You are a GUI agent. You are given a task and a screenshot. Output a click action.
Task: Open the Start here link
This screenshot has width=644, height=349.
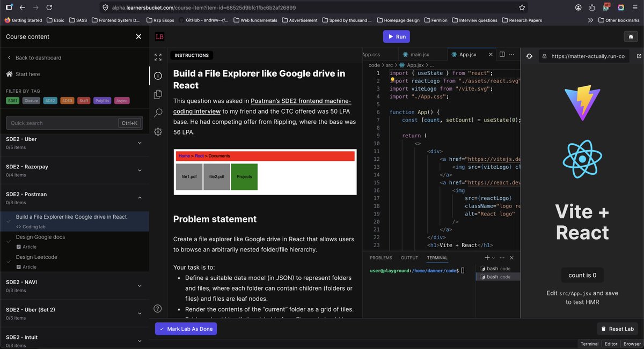point(23,74)
